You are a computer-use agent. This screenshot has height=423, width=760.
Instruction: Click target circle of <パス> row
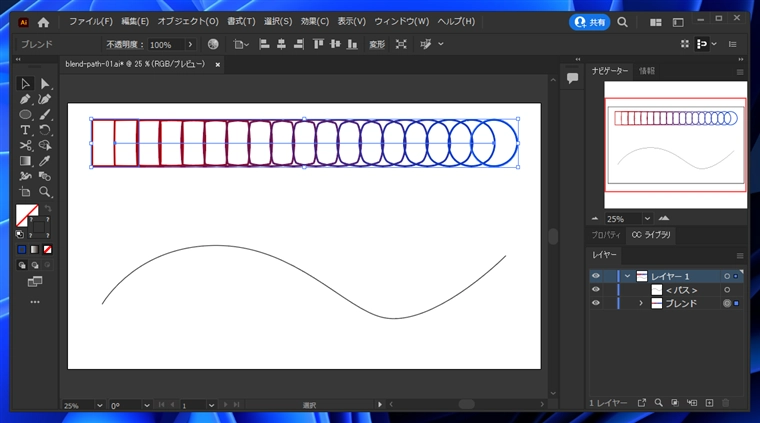click(727, 290)
